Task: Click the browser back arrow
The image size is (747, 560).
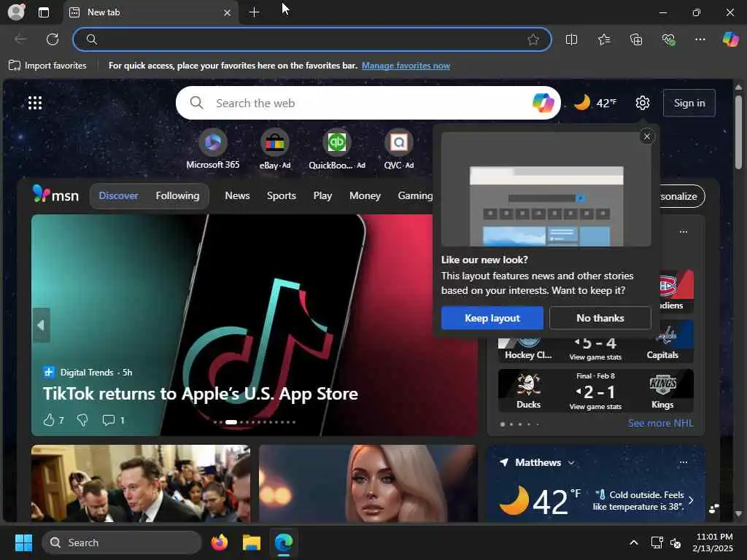Action: pos(20,39)
